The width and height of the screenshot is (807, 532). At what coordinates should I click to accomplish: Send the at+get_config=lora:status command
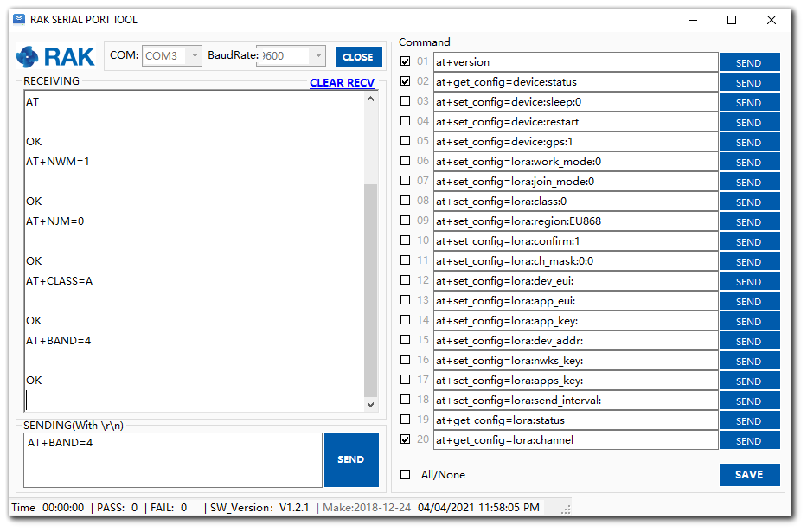[x=749, y=421]
